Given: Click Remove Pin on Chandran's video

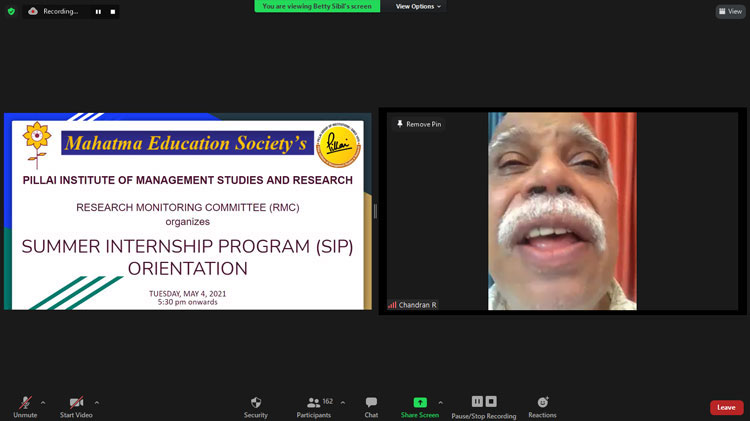Looking at the screenshot, I should (x=419, y=124).
